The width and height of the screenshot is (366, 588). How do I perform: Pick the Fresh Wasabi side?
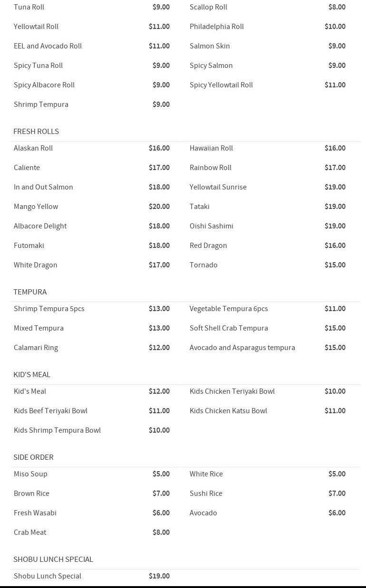(x=35, y=513)
